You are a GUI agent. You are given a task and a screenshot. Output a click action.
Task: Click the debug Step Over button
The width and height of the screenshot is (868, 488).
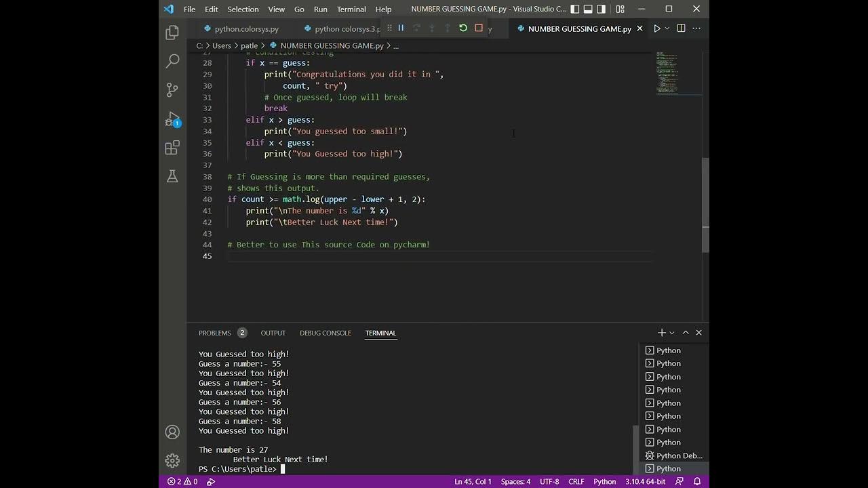pos(416,28)
